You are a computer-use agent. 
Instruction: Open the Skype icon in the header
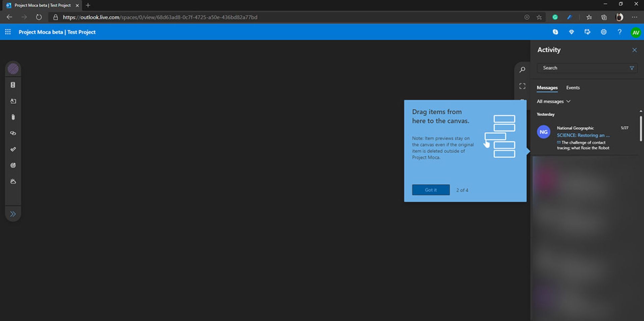coord(555,32)
